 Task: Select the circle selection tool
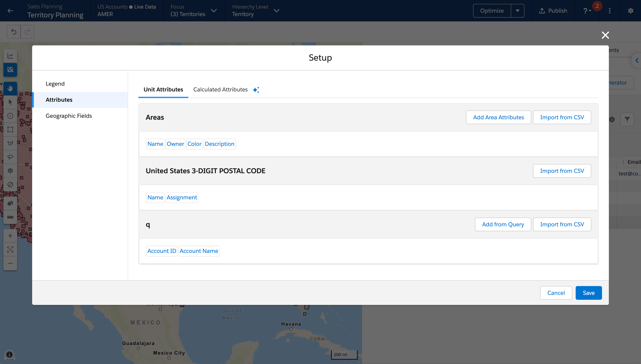pyautogui.click(x=10, y=116)
